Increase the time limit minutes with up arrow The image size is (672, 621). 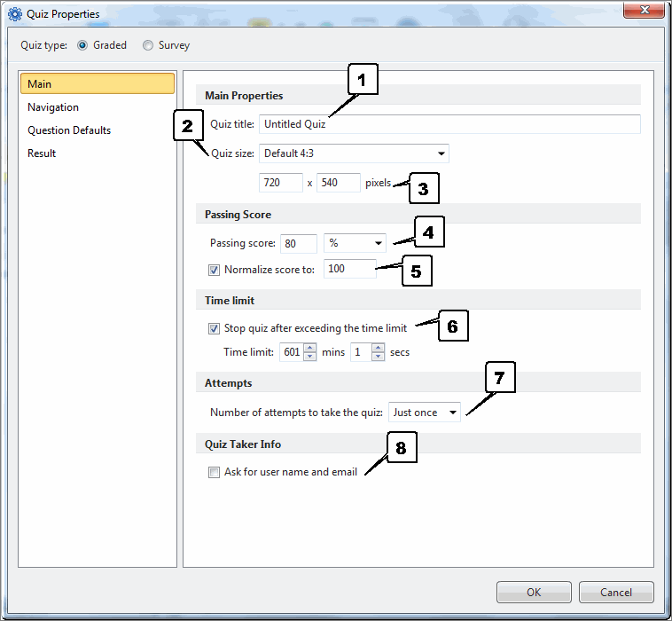click(310, 348)
